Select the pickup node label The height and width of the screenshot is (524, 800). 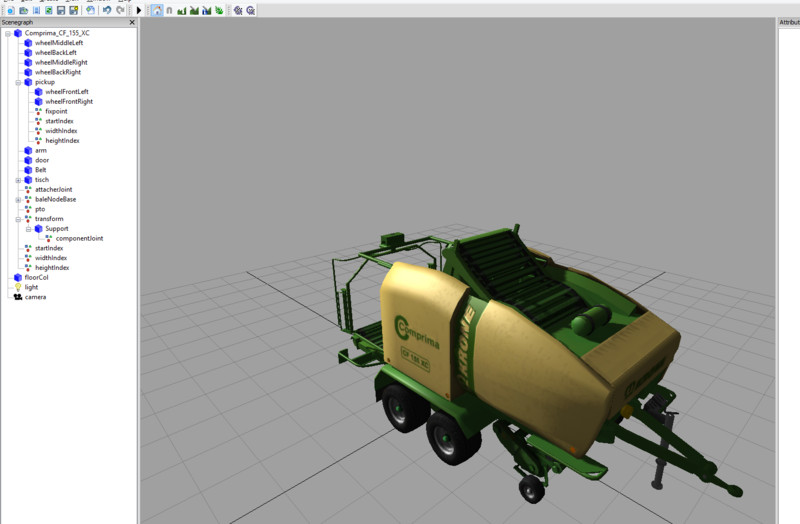(x=45, y=82)
